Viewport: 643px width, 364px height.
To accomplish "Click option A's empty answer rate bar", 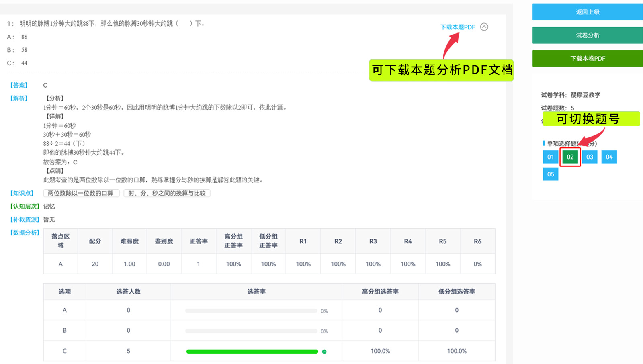I will [x=251, y=311].
